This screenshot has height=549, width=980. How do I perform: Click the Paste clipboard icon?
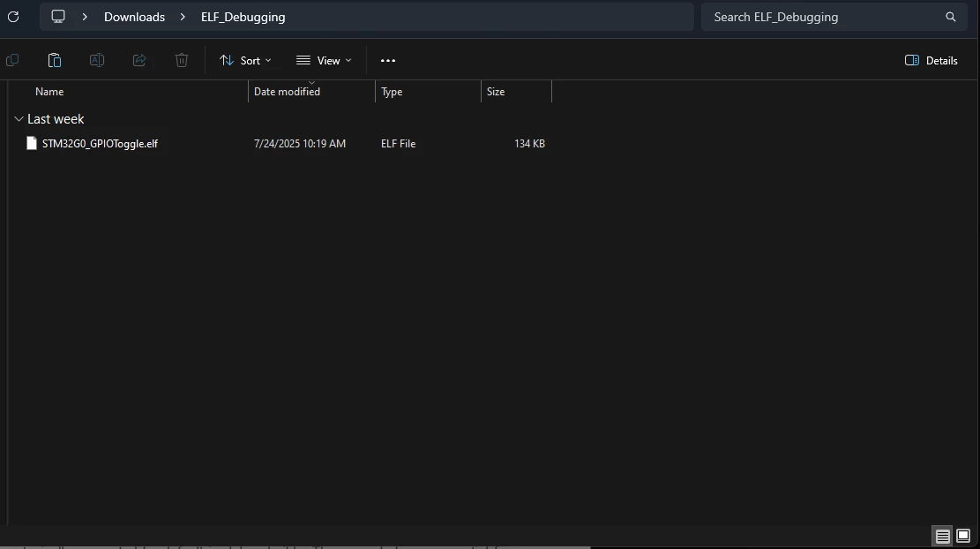pos(55,60)
